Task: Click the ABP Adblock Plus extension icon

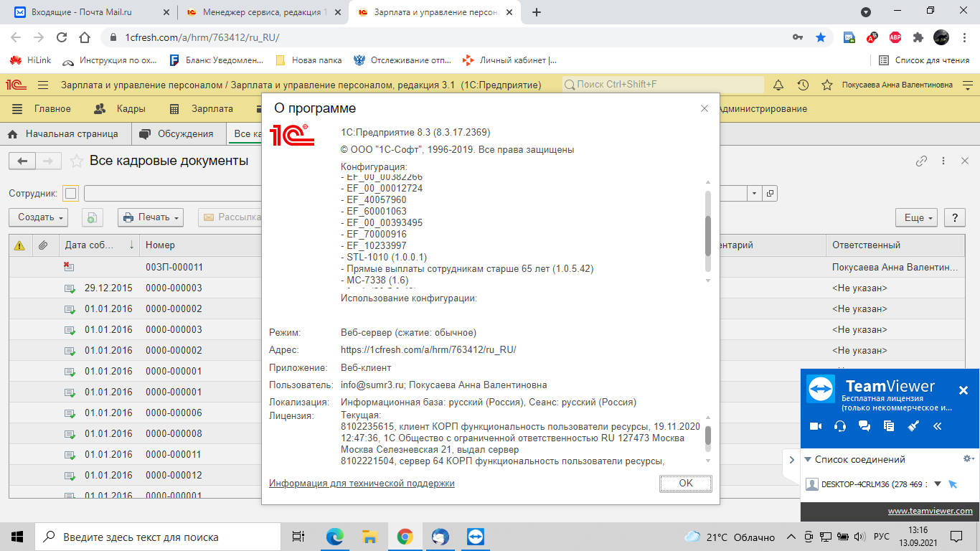Action: [895, 37]
